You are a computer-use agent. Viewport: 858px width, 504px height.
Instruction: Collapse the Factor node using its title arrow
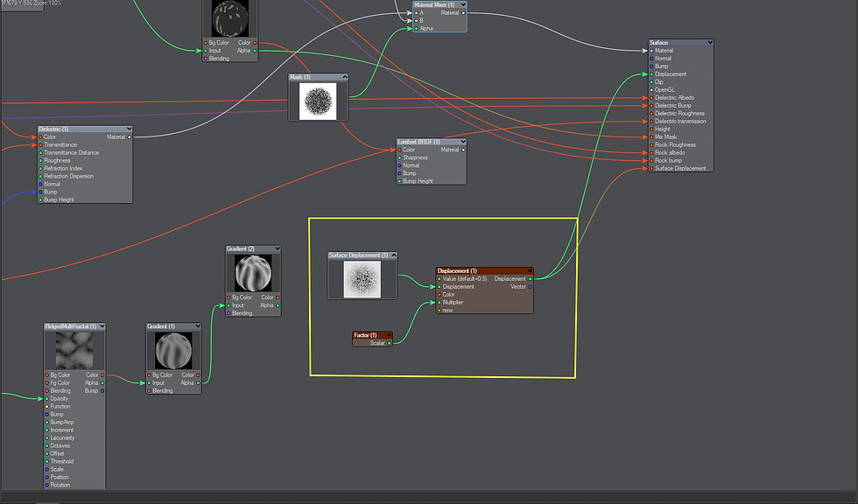(389, 335)
